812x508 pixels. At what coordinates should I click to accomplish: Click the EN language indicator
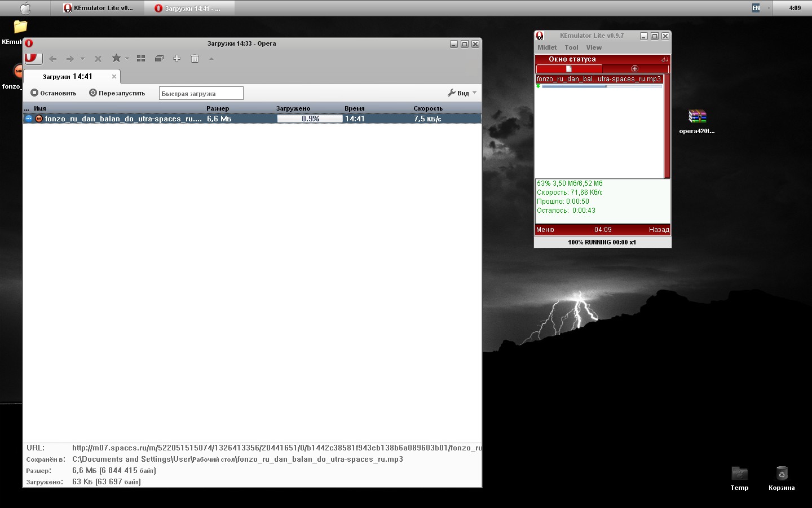756,8
